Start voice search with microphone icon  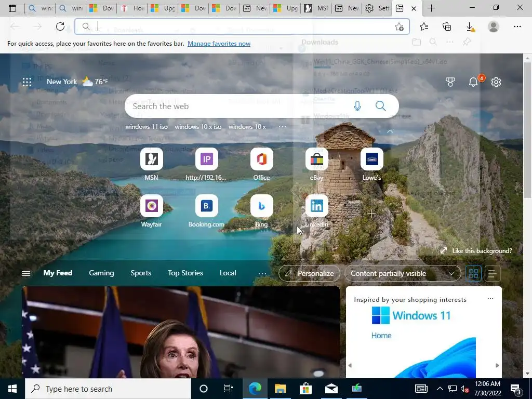[357, 106]
